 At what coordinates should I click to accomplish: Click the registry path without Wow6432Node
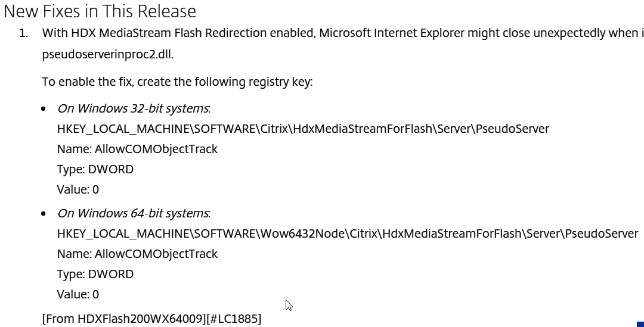point(303,129)
